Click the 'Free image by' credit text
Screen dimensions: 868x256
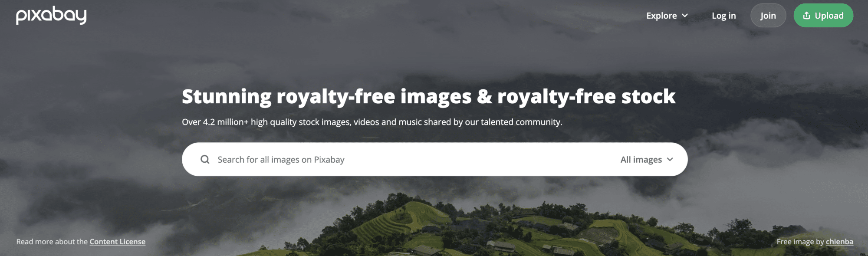[x=800, y=242]
